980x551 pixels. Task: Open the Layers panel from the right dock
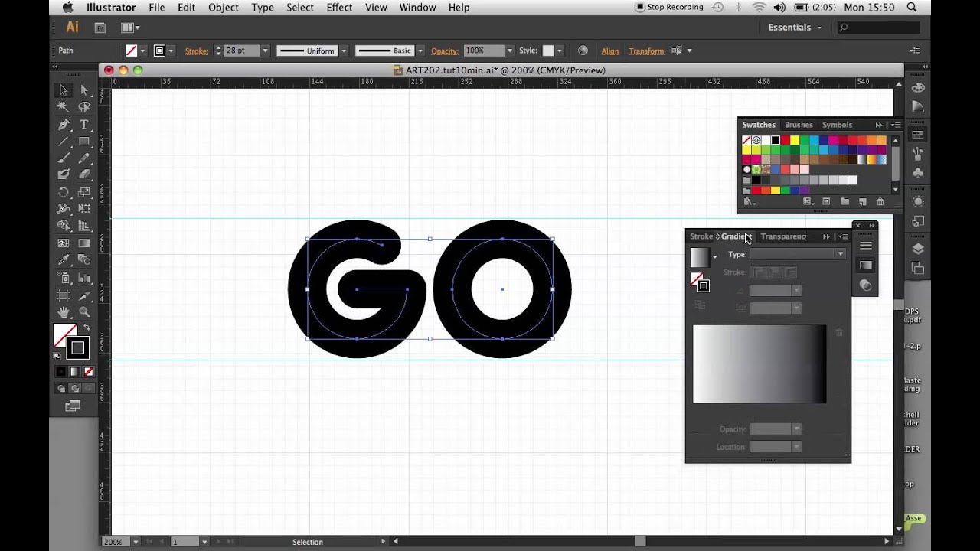918,249
